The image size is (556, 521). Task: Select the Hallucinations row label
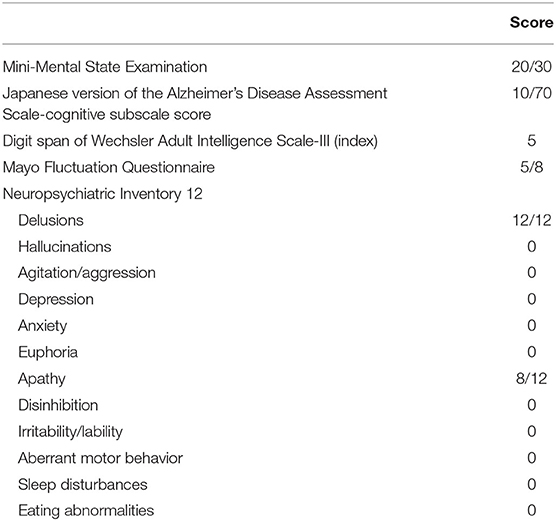pyautogui.click(x=65, y=247)
